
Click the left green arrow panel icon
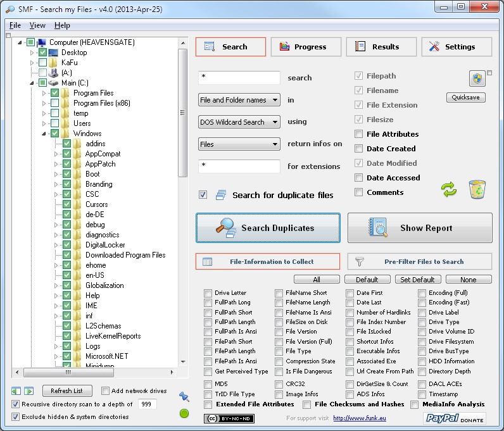point(16,391)
